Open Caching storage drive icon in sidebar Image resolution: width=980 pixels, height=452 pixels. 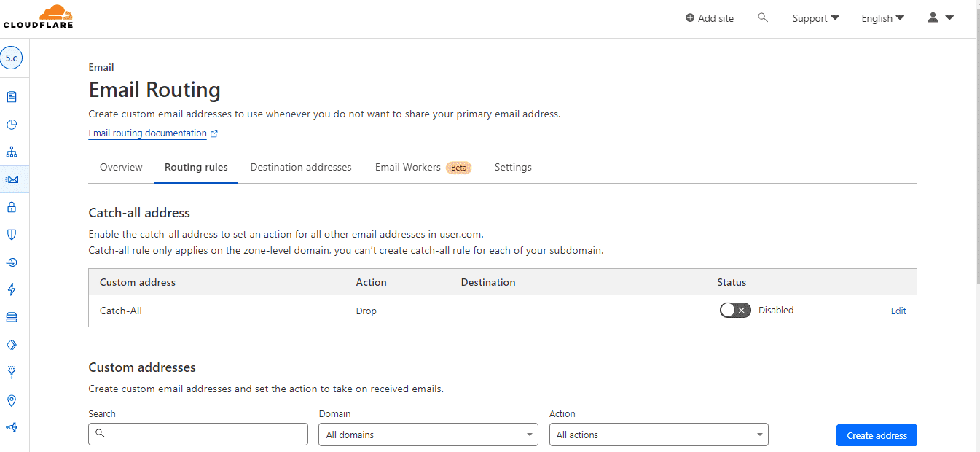point(12,317)
